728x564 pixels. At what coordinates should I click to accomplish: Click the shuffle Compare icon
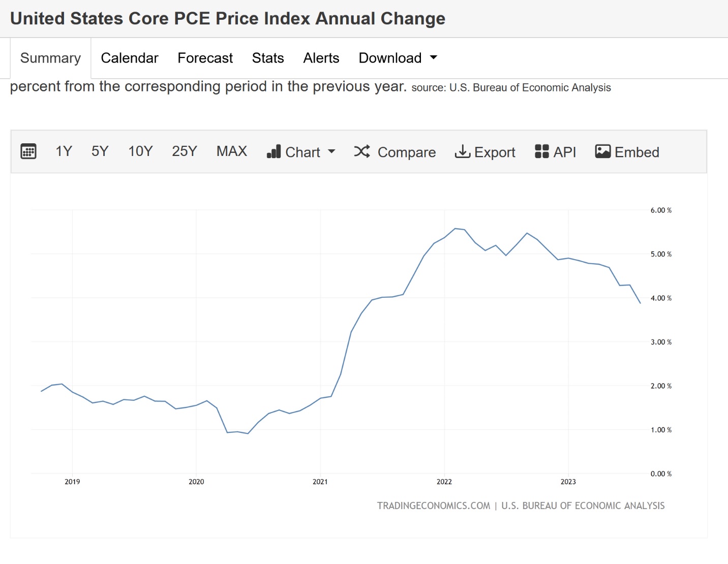[x=361, y=151]
